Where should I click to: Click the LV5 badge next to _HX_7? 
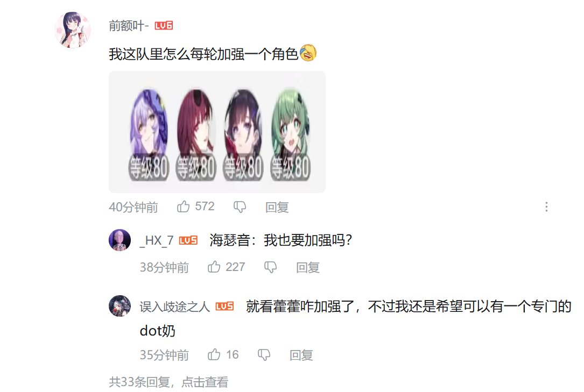tap(188, 240)
